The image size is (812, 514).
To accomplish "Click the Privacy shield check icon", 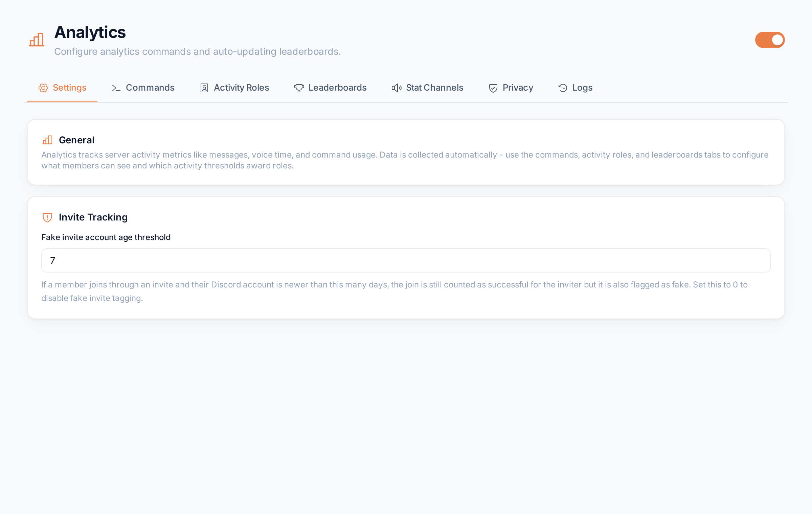I will tap(493, 88).
